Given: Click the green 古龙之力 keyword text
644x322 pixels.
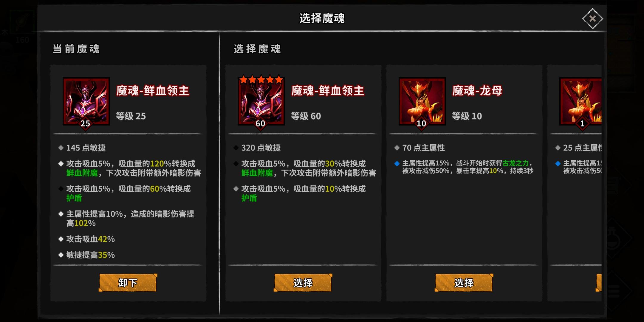Looking at the screenshot, I should pyautogui.click(x=515, y=163).
